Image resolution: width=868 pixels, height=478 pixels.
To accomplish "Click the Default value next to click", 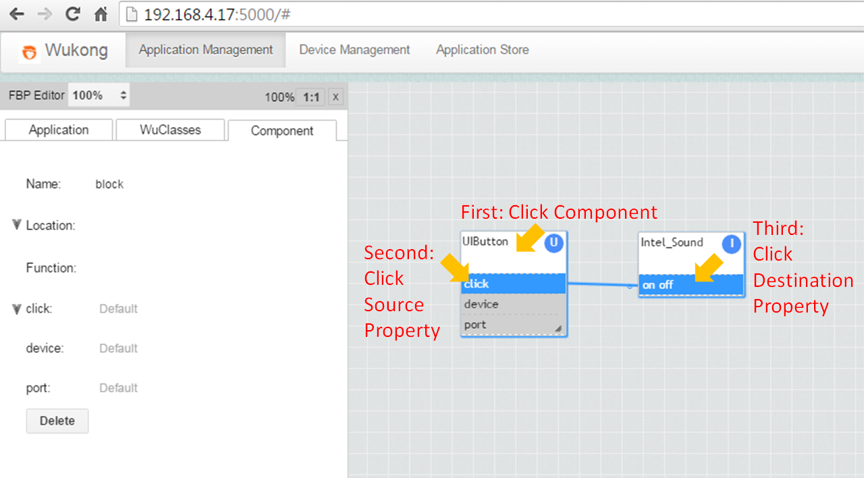I will point(118,309).
